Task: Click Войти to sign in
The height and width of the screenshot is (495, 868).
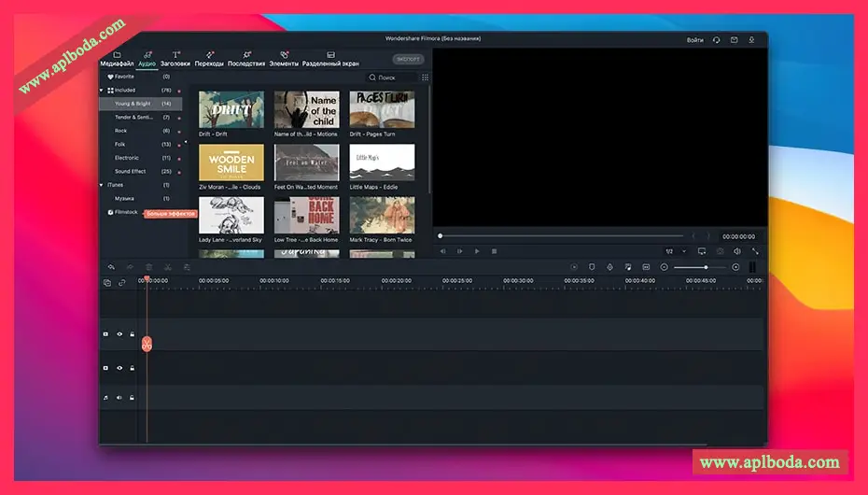Action: point(694,40)
